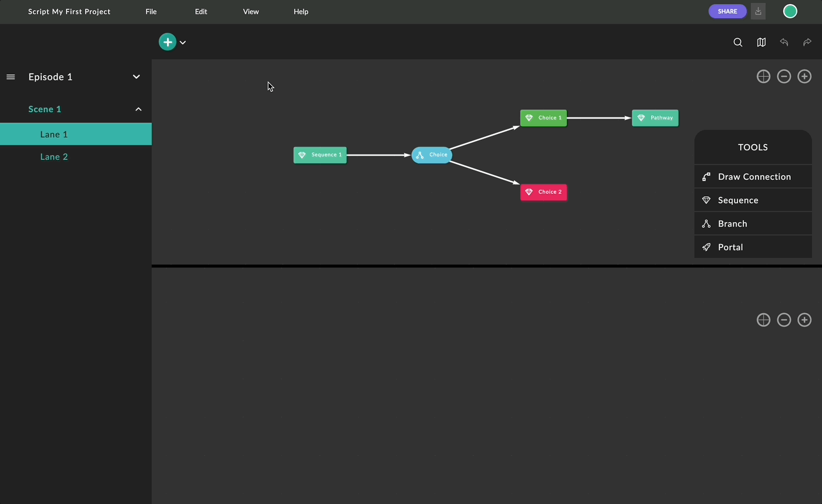
Task: Click Scene 1 in the sidebar
Action: point(45,109)
